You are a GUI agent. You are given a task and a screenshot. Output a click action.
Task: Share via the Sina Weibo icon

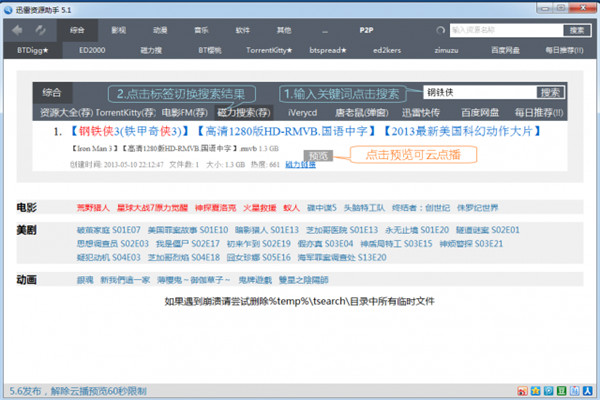click(522, 391)
